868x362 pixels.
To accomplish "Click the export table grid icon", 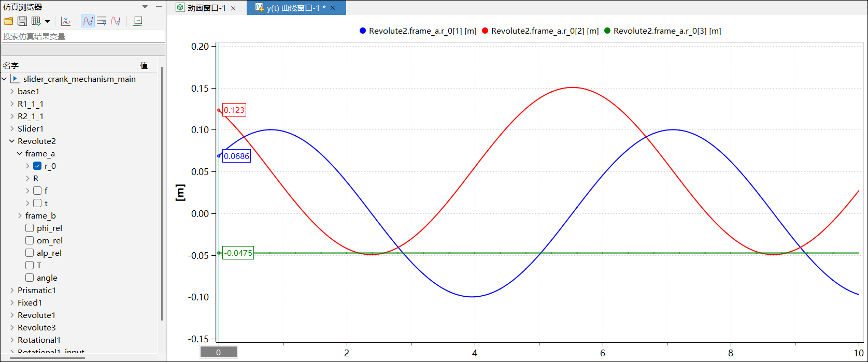I will (x=36, y=21).
